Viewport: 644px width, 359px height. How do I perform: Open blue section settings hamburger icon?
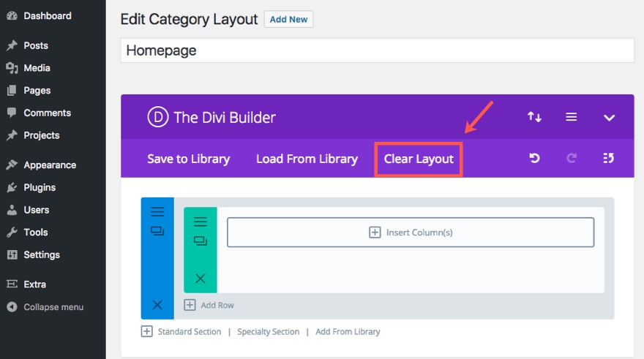click(x=157, y=212)
